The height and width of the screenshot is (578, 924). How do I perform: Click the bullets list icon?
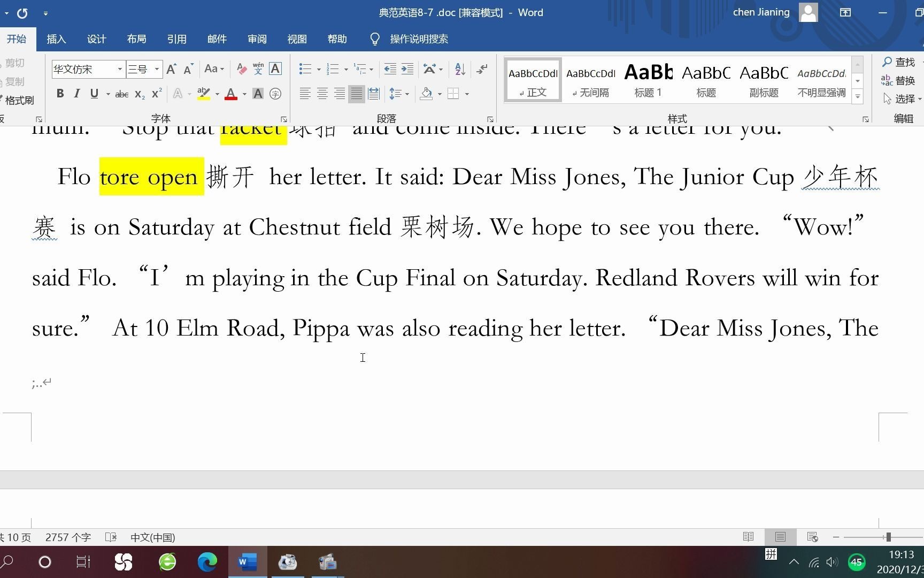pos(305,69)
